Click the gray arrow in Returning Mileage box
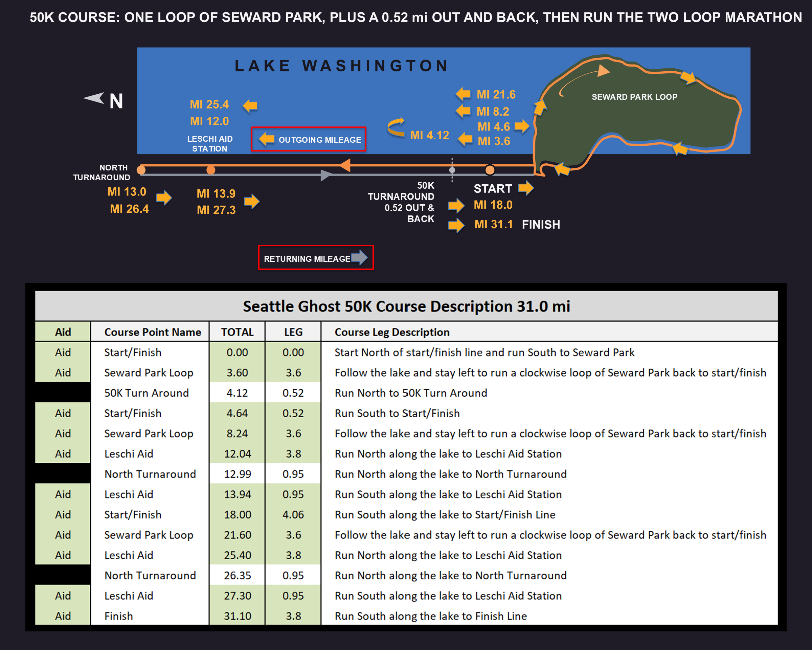Image resolution: width=812 pixels, height=650 pixels. tap(359, 258)
